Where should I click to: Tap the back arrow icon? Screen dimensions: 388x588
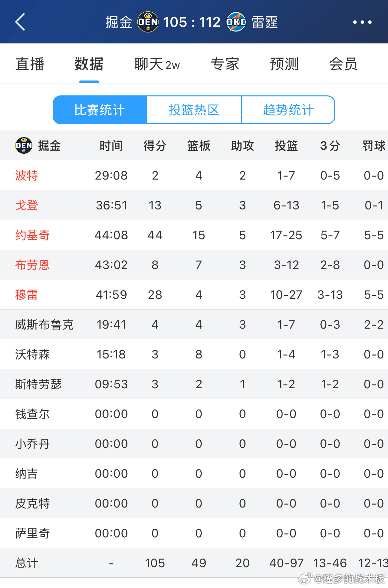[20, 22]
